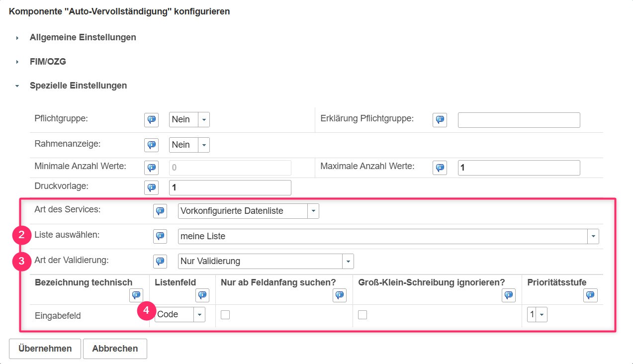This screenshot has width=633, height=364.
Task: Click info icon for Liste auswählen
Action: pyautogui.click(x=160, y=236)
